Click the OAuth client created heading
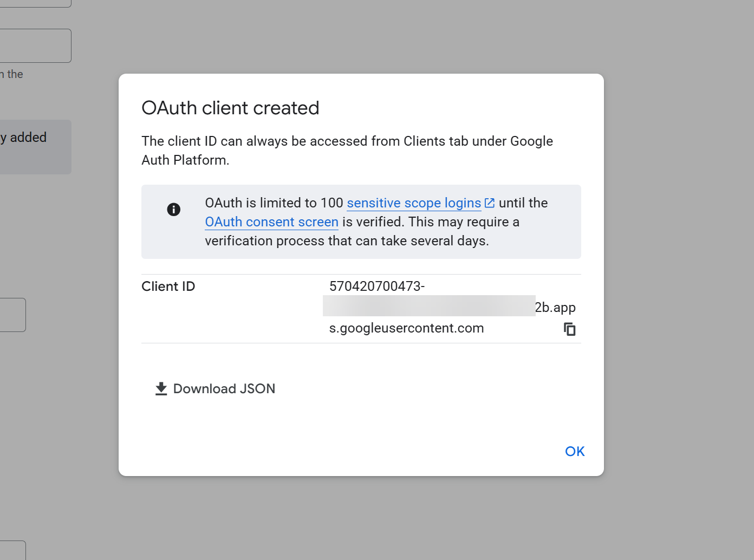The image size is (754, 560). click(x=230, y=108)
